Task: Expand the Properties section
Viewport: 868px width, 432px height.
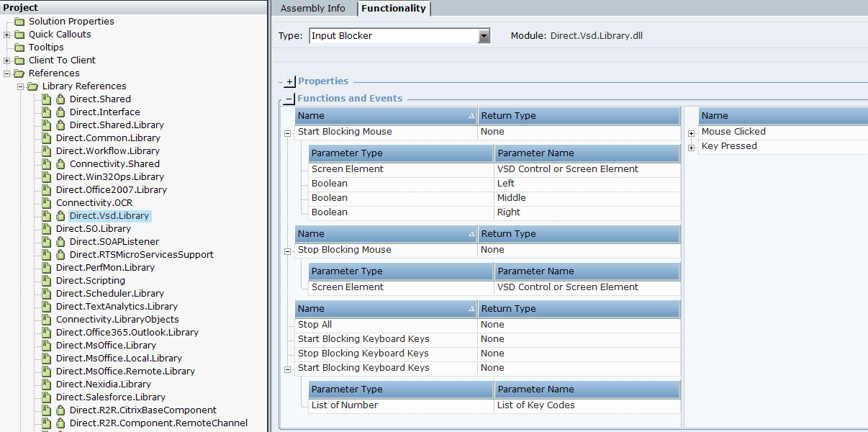Action: tap(289, 82)
